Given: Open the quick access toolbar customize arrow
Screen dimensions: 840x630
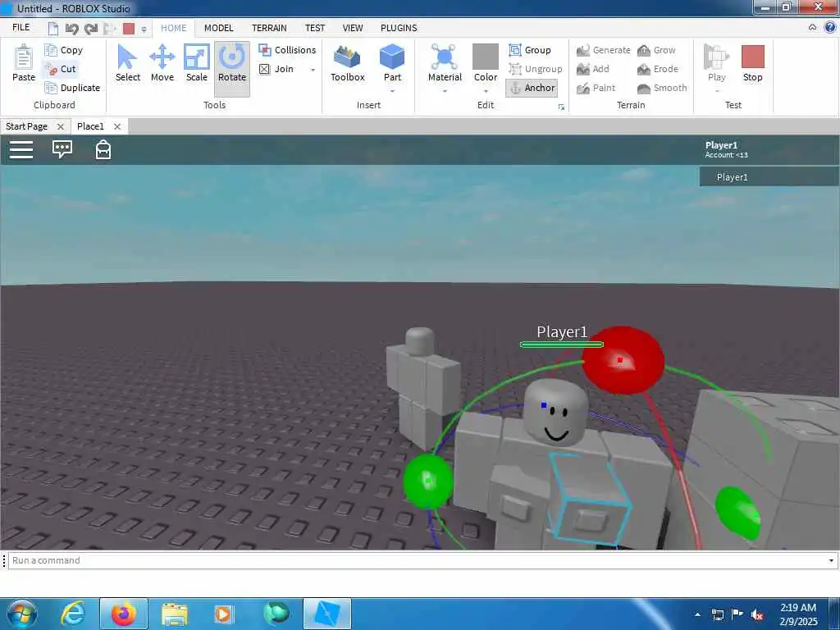Looking at the screenshot, I should pyautogui.click(x=144, y=30).
